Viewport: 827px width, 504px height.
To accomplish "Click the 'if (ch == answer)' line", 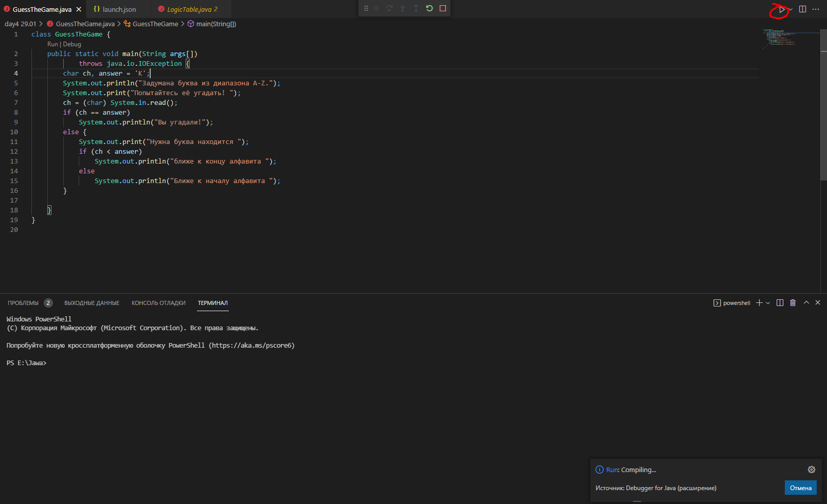I will point(97,113).
